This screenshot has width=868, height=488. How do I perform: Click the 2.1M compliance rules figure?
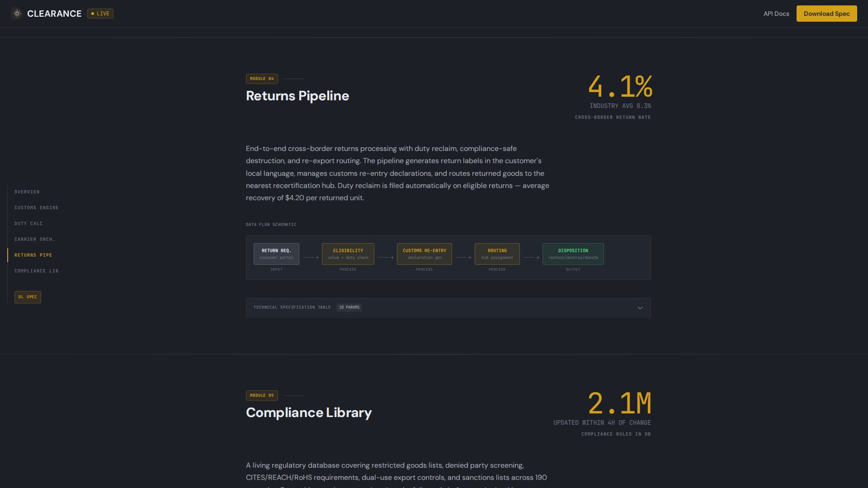(x=619, y=403)
